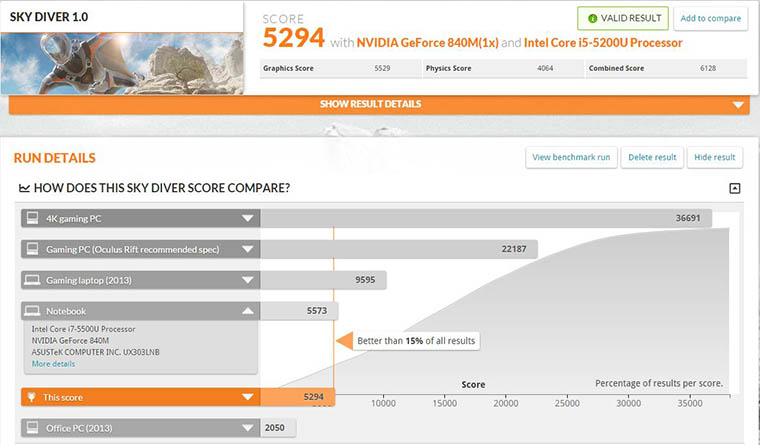Click the Notebook laptop icon
This screenshot has width=760, height=445.
click(32, 311)
